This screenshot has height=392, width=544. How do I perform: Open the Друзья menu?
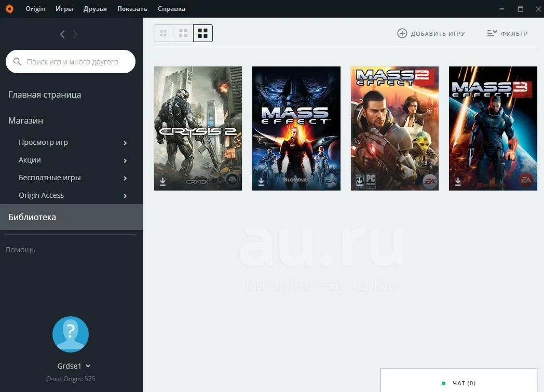pos(95,9)
